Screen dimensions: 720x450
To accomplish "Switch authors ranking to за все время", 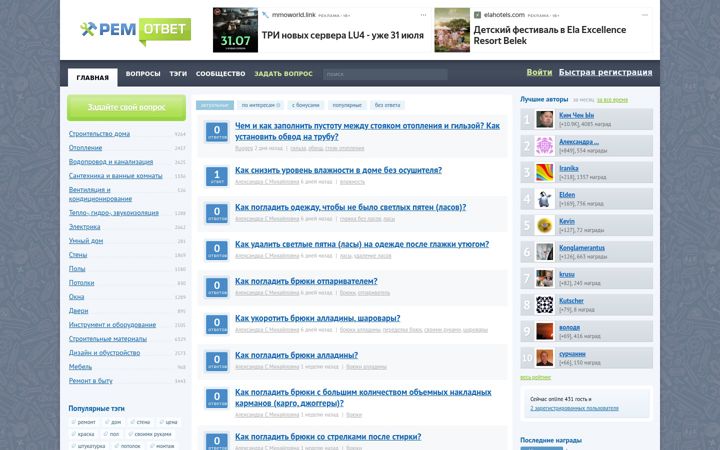I will coord(612,100).
